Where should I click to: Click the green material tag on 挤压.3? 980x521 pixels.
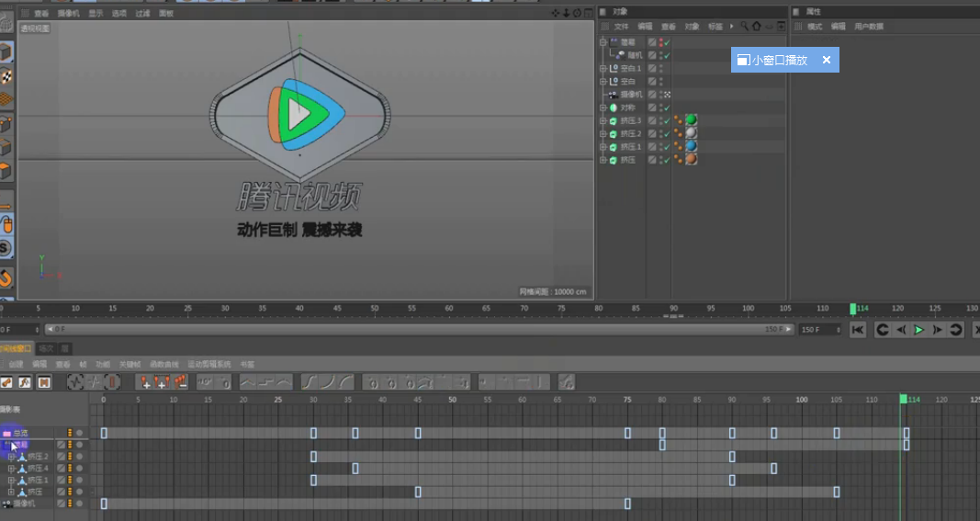click(691, 120)
